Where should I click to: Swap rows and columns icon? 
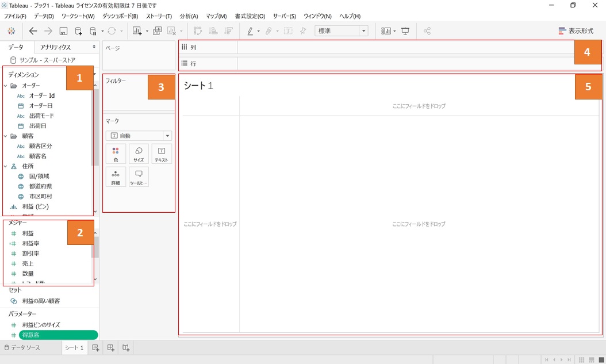click(197, 31)
